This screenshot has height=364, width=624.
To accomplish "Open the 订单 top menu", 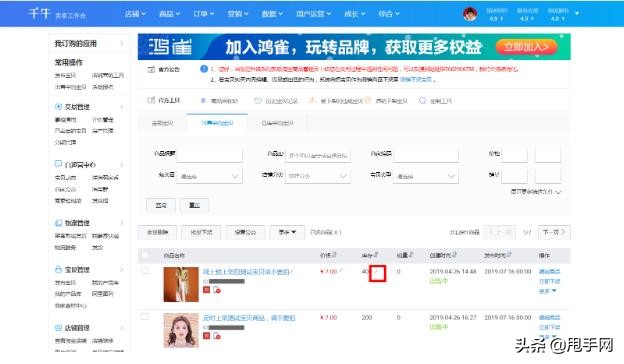I will [x=203, y=14].
